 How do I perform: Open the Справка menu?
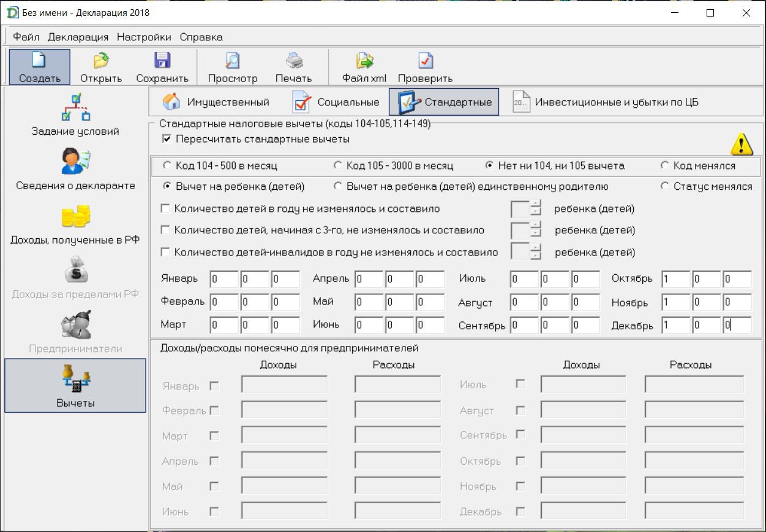click(x=201, y=37)
